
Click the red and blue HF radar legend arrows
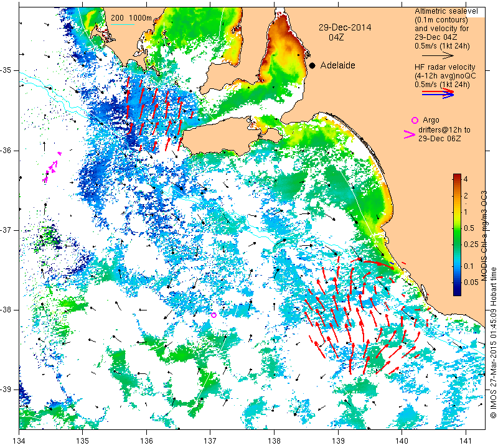(438, 93)
